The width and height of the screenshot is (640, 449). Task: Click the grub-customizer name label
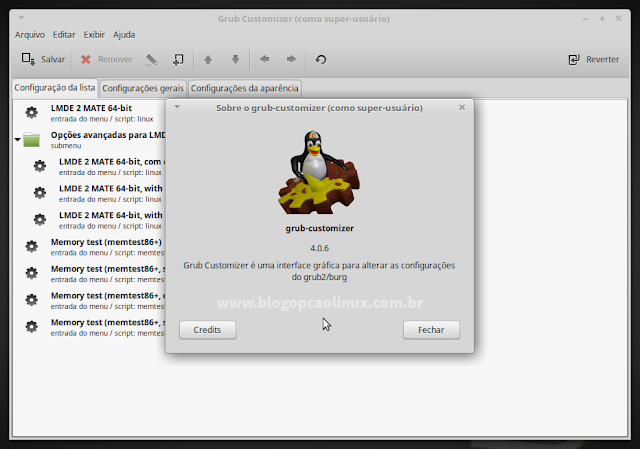click(320, 229)
